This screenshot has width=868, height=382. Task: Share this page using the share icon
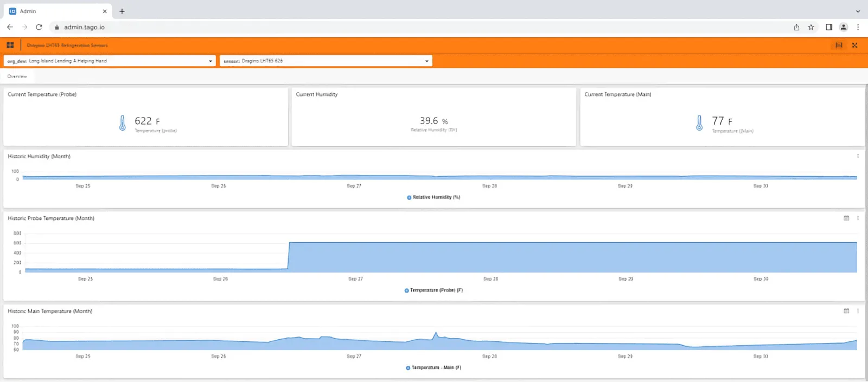point(796,27)
